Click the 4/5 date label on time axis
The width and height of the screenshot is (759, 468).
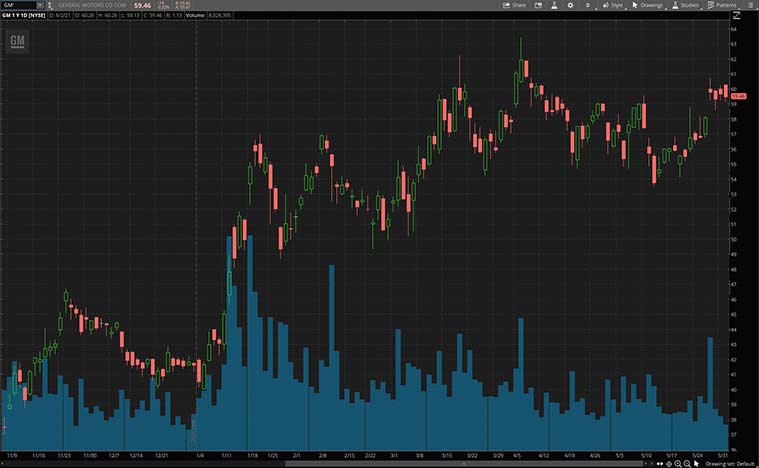(x=517, y=456)
